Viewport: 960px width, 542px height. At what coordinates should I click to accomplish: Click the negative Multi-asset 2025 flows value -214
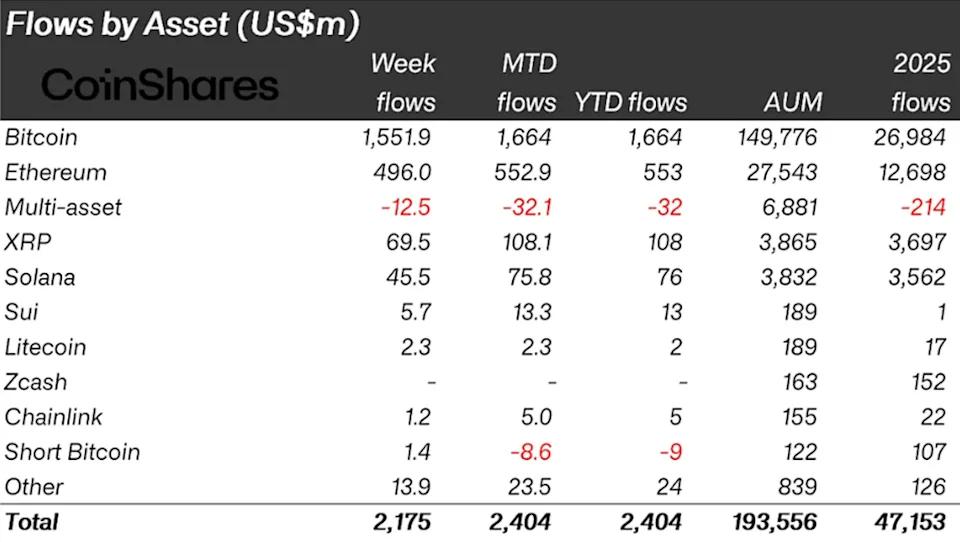click(x=923, y=207)
